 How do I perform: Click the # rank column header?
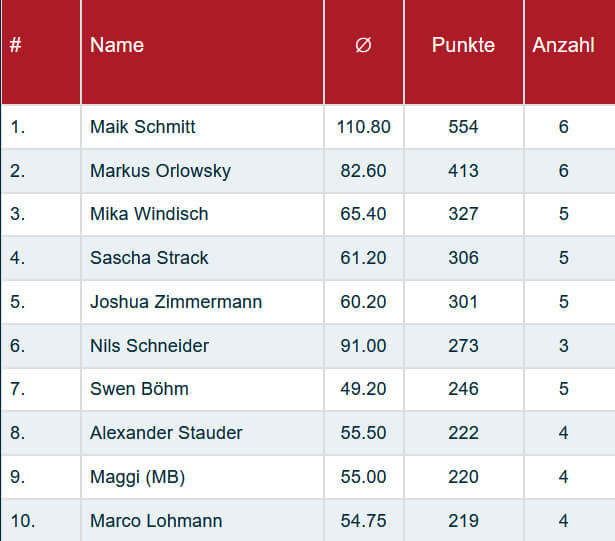16,45
